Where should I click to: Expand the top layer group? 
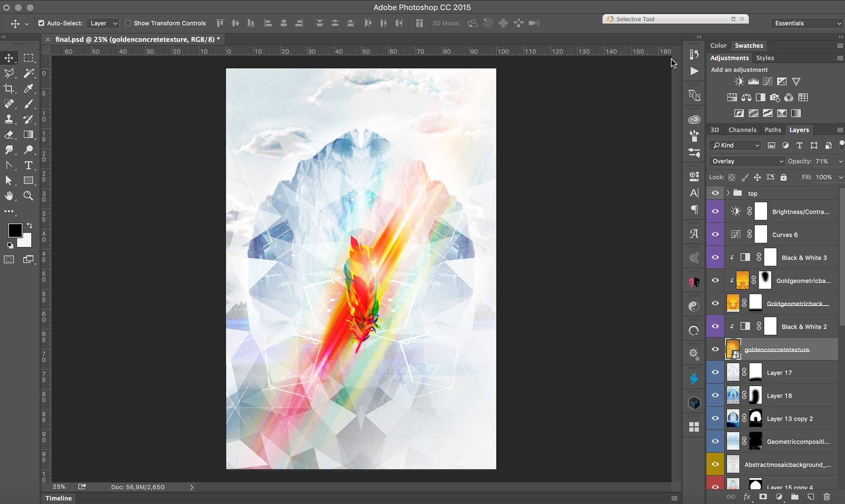[728, 193]
